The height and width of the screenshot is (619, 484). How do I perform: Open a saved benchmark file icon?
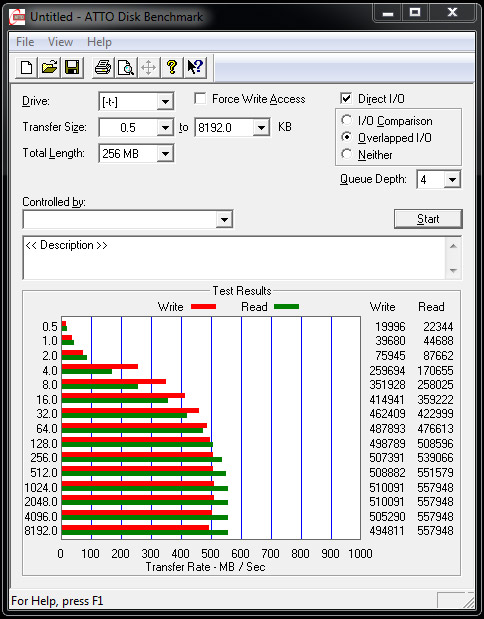(49, 68)
